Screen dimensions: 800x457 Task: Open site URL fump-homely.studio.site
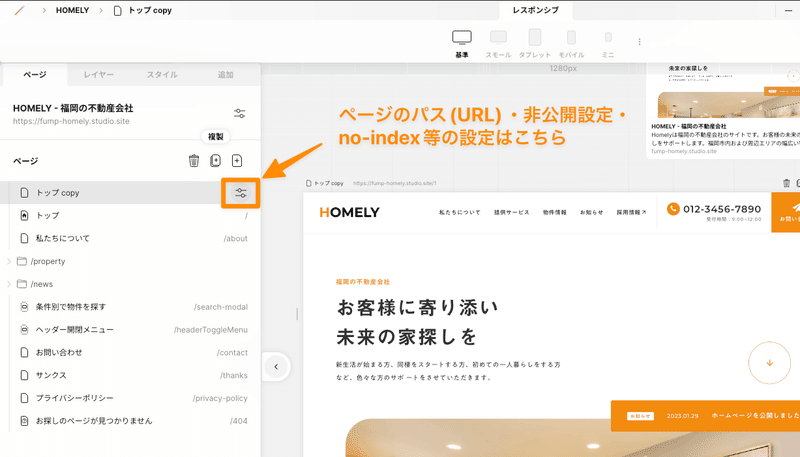(x=71, y=121)
